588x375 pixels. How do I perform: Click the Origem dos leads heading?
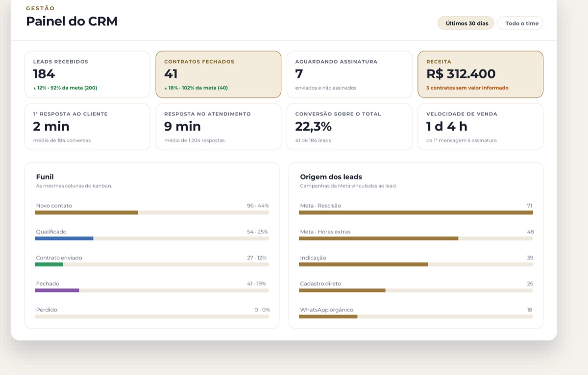[x=331, y=177]
